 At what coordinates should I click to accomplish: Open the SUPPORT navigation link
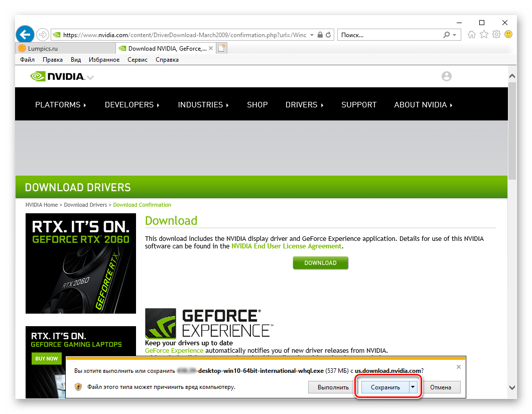359,105
